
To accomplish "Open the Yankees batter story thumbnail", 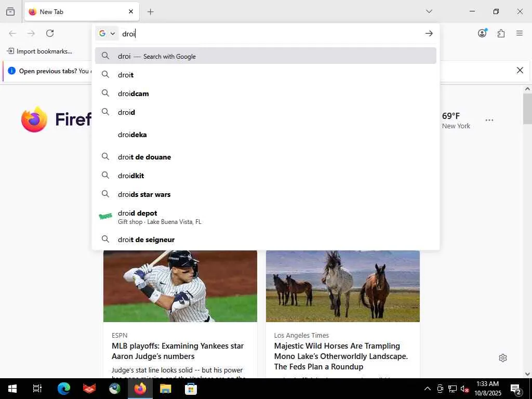I will click(180, 286).
